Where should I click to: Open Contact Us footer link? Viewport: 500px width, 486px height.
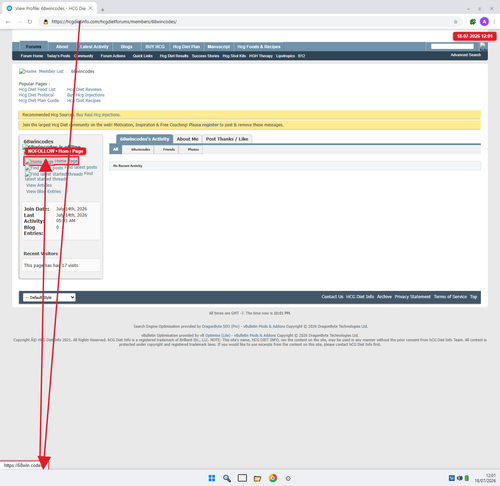point(332,297)
